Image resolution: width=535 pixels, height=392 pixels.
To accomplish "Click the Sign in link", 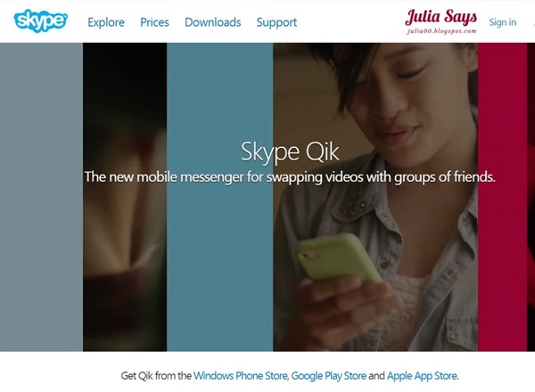I will point(502,22).
